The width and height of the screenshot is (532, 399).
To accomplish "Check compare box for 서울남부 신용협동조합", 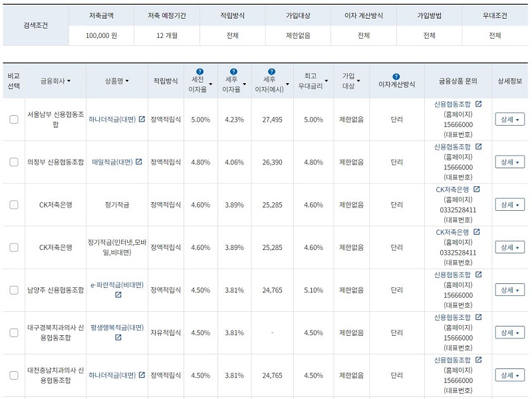I will tap(14, 119).
